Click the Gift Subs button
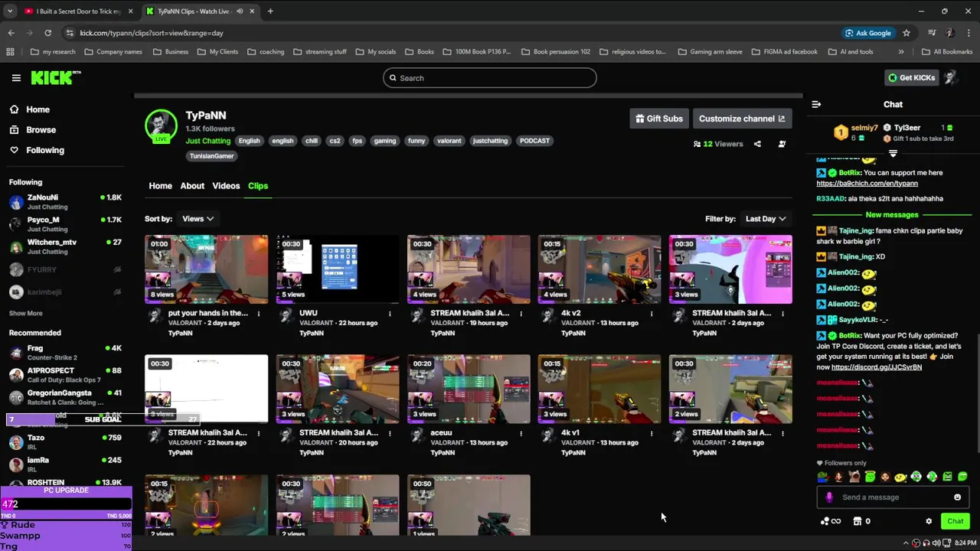This screenshot has width=980, height=551. 659,119
